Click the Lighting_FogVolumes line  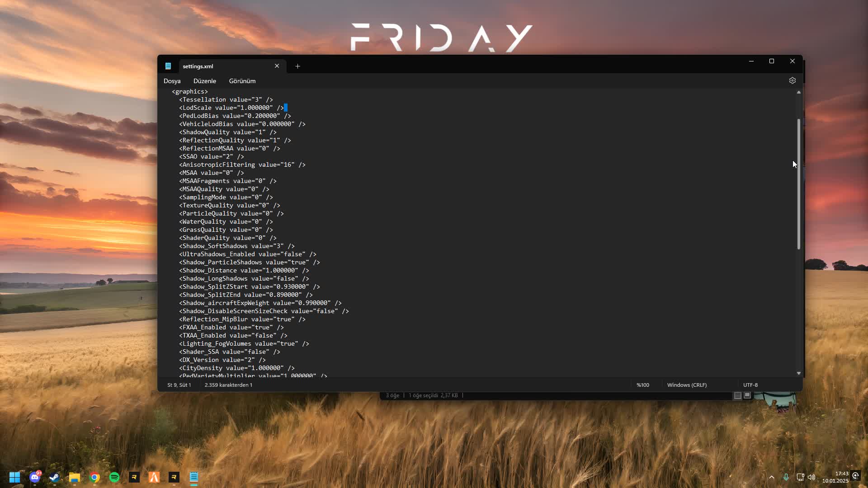244,344
